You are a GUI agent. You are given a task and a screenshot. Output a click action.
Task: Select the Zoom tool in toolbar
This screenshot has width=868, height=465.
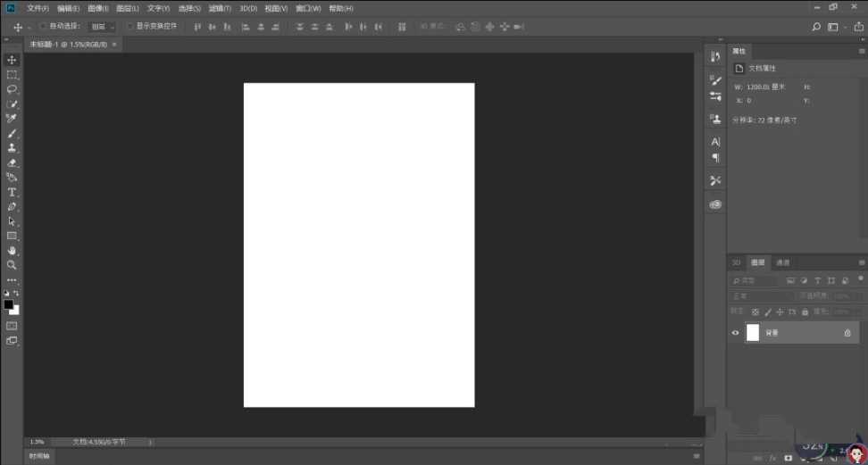pyautogui.click(x=13, y=265)
